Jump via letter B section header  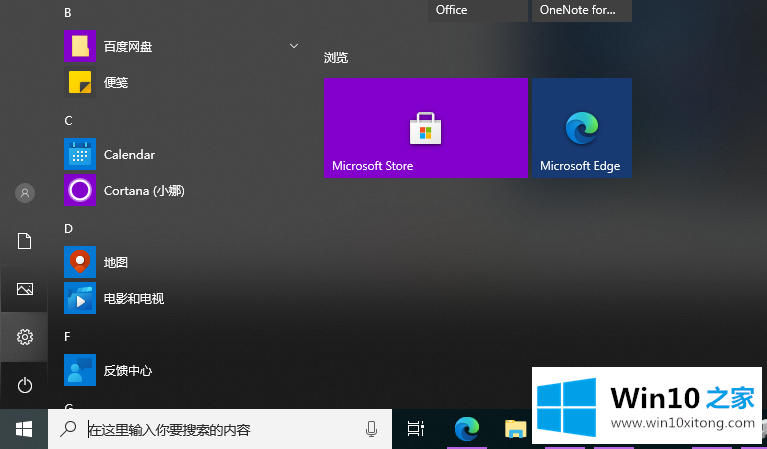coord(68,13)
